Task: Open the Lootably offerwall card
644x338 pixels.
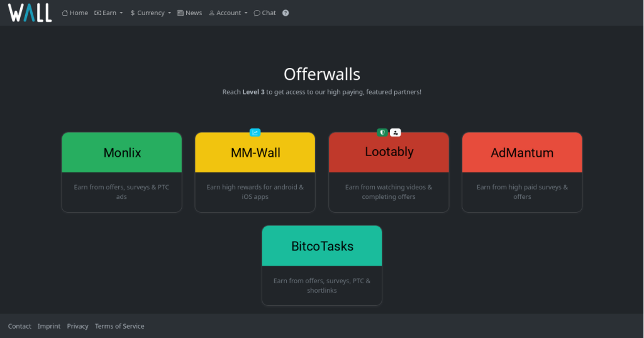Action: [x=389, y=172]
